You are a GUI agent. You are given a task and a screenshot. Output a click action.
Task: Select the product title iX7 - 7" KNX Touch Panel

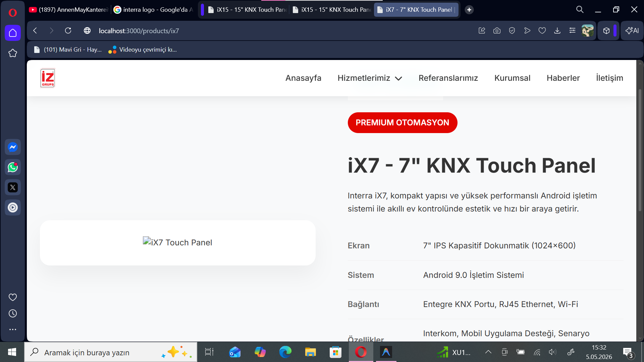tap(472, 166)
